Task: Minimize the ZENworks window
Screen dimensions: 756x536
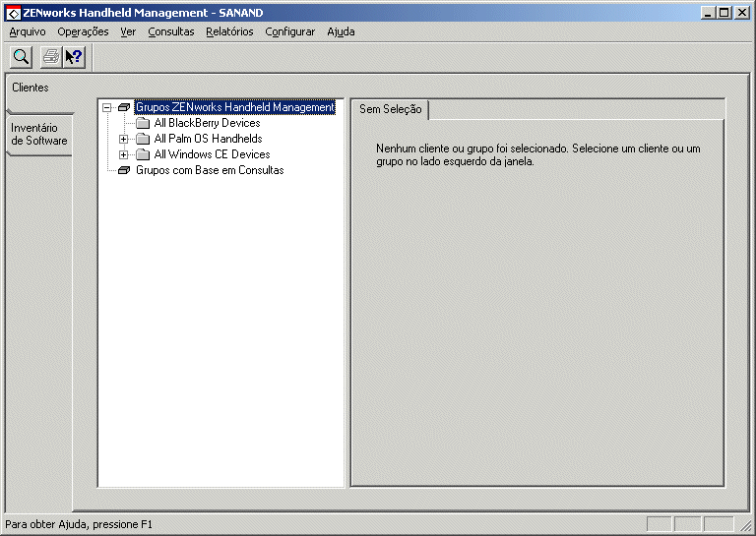Action: (x=708, y=13)
